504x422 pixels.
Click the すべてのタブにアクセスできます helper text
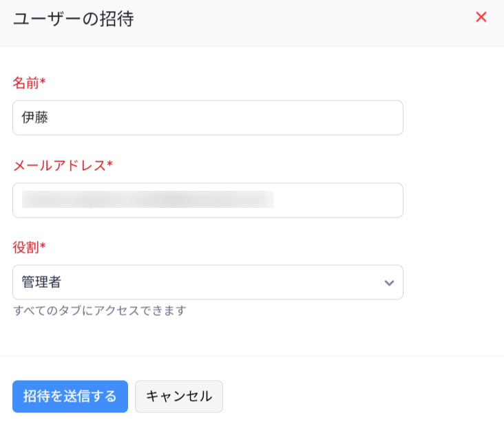pyautogui.click(x=100, y=310)
